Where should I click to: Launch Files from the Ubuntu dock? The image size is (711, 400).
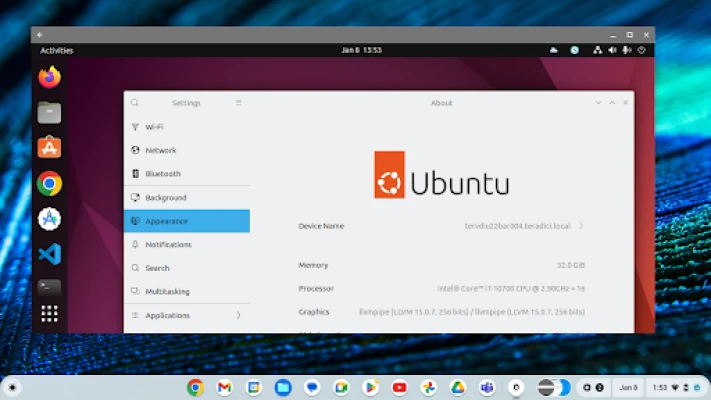pos(49,112)
